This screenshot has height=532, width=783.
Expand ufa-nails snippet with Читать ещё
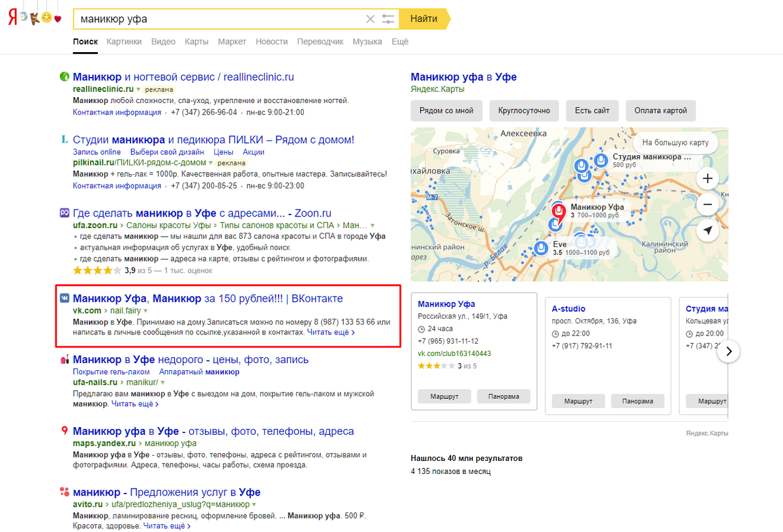coord(135,404)
